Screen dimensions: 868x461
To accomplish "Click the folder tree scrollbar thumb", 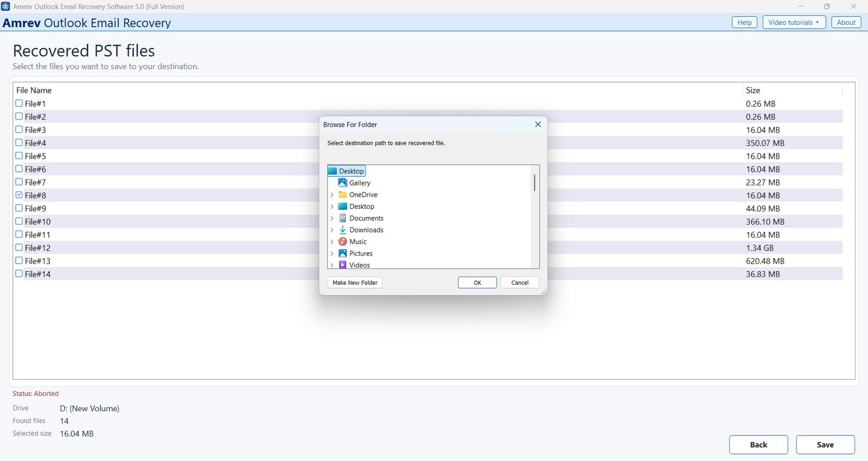I will [x=534, y=183].
